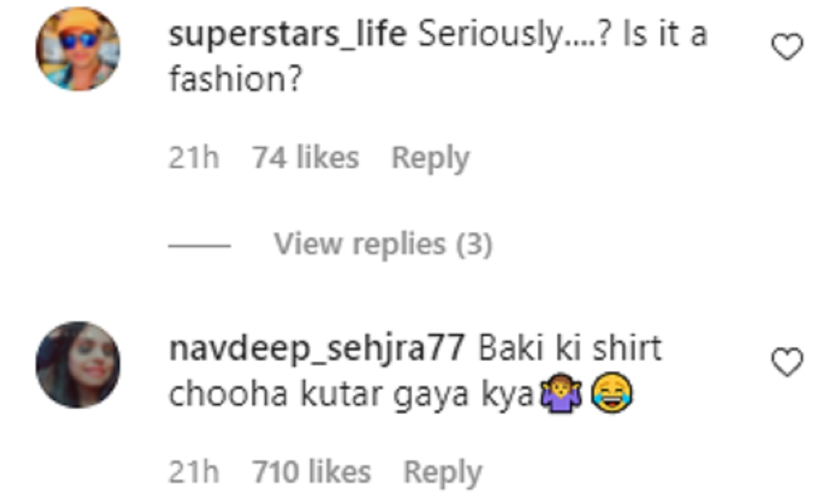Screen dimensions: 827x504
Task: Reply to navdeep_sehjra77's comment
Action: (x=442, y=473)
